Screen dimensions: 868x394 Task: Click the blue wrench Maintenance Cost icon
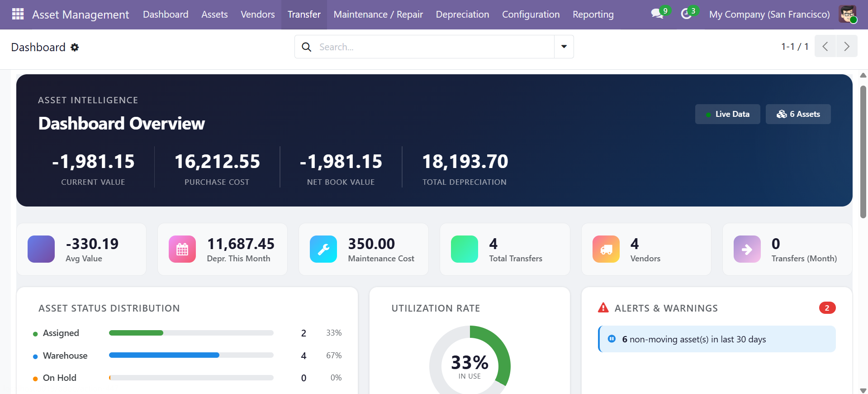pos(323,249)
